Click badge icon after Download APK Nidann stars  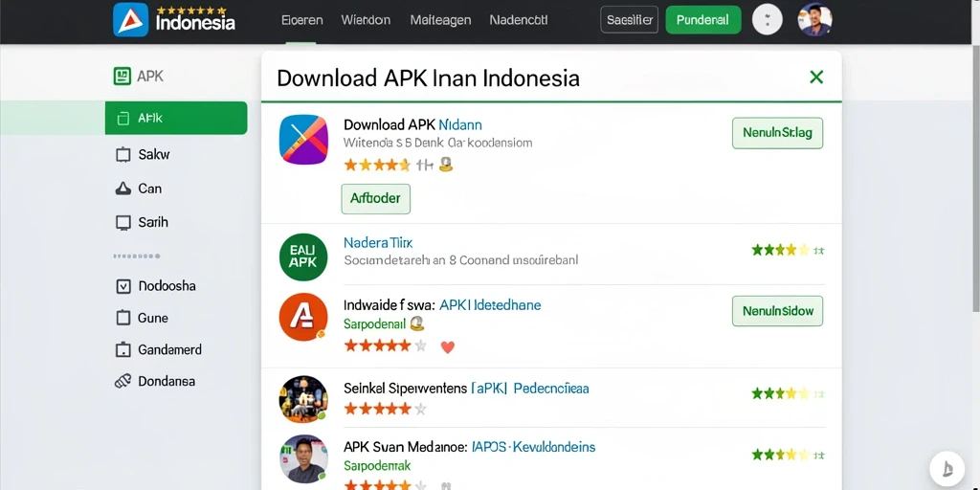pyautogui.click(x=446, y=165)
